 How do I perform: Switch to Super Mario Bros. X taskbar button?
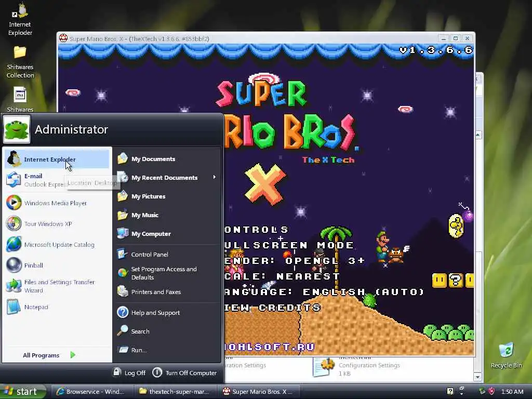(258, 392)
